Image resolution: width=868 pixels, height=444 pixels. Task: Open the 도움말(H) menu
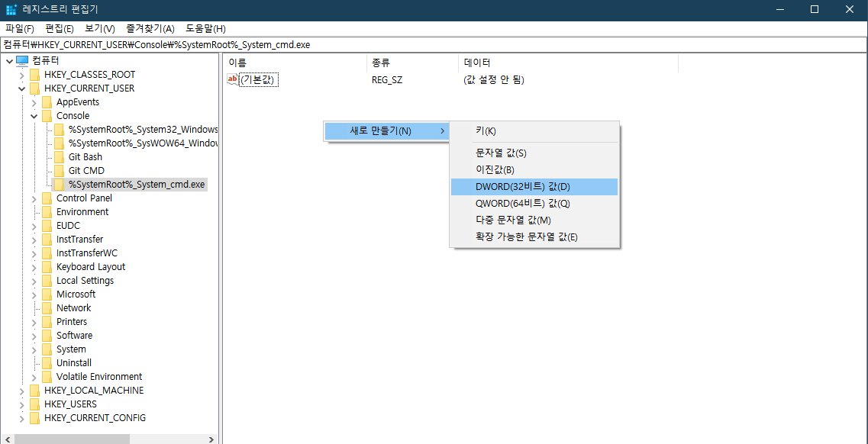(205, 29)
